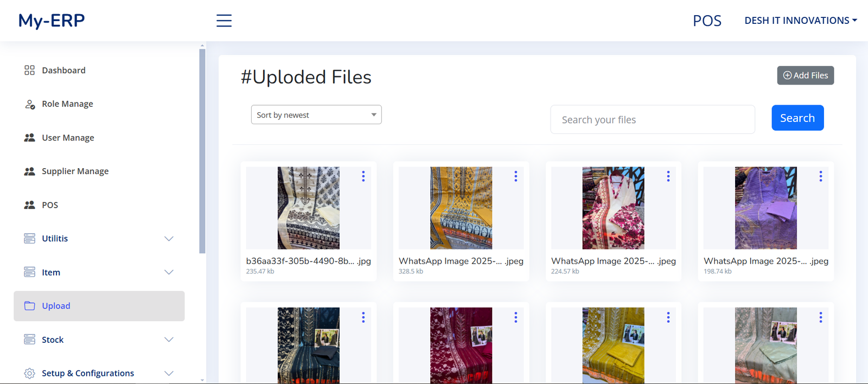Open options menu for b36aa33f jpg file
This screenshot has height=384, width=868.
point(363,176)
